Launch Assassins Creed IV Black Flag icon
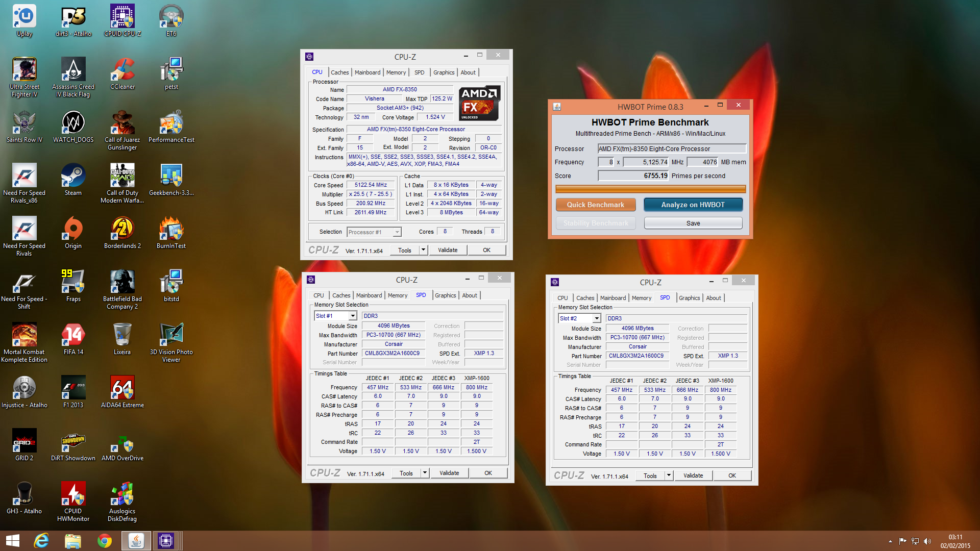The height and width of the screenshot is (551, 980). 73,78
